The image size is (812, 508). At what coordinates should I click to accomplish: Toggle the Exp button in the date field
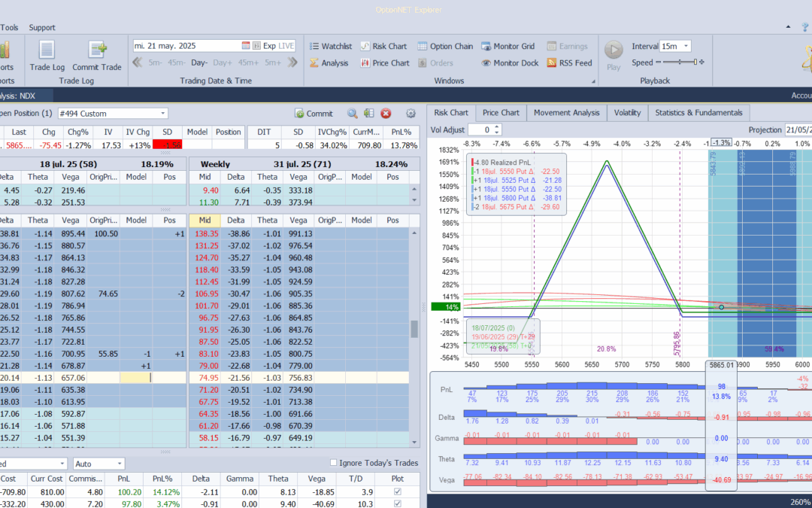click(269, 46)
